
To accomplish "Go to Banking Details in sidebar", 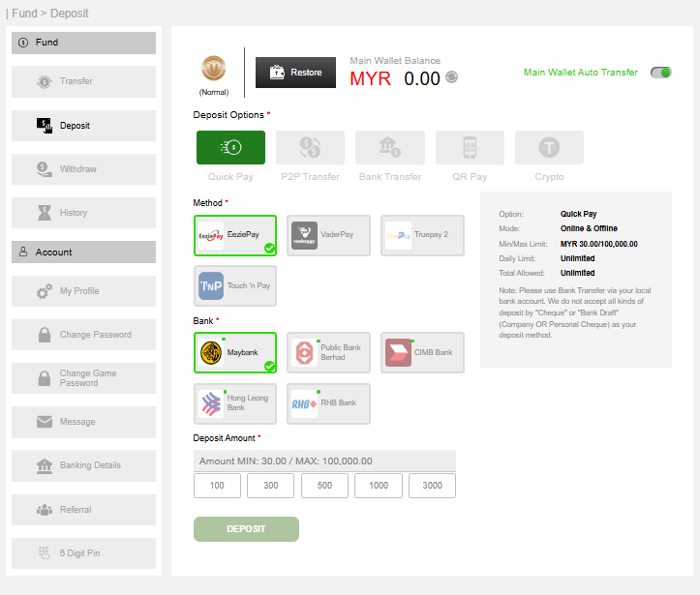I will (x=83, y=465).
